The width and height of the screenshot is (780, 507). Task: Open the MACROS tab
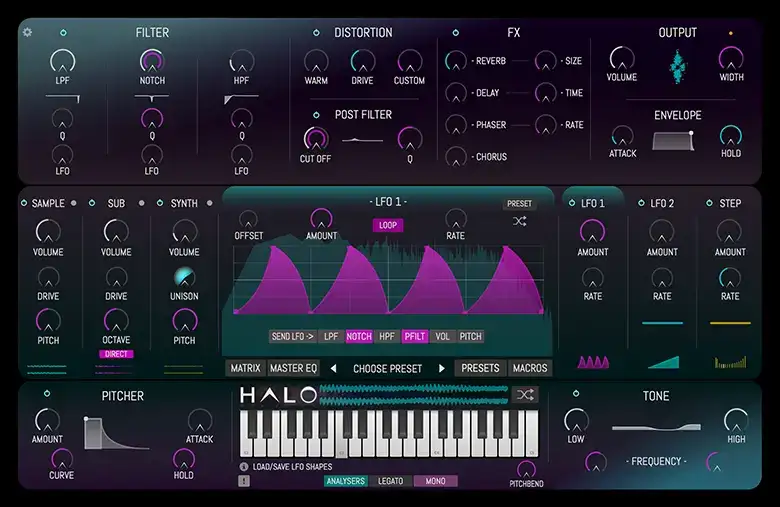point(530,368)
